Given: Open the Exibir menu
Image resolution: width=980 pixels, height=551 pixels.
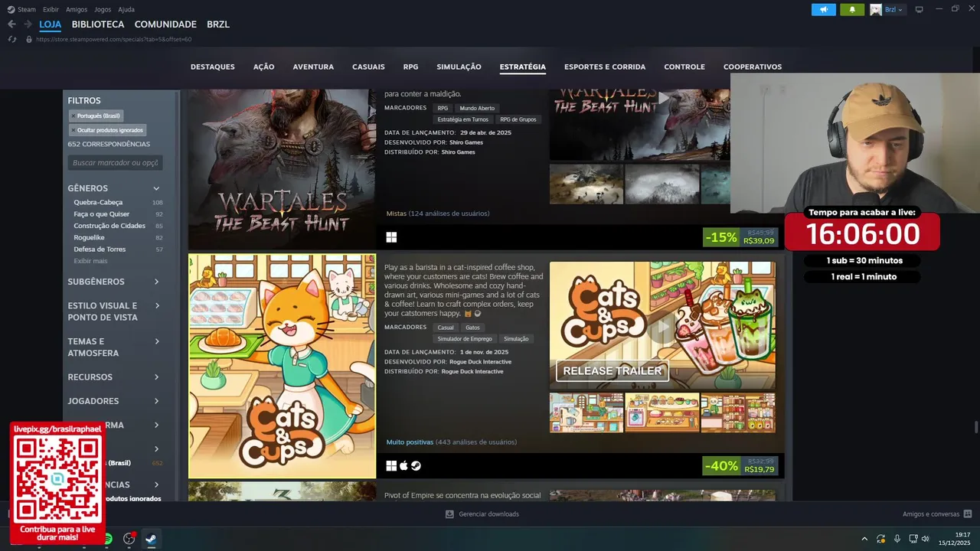Looking at the screenshot, I should pos(51,9).
